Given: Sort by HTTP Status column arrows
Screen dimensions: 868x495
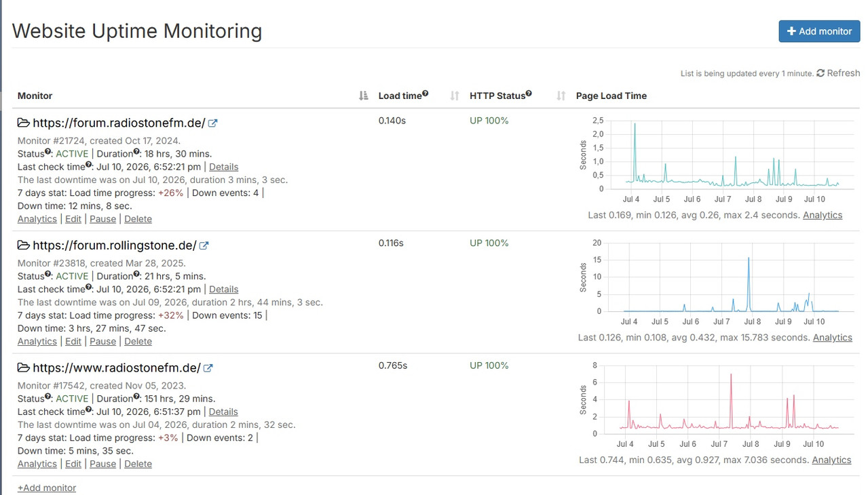Looking at the screenshot, I should click(x=561, y=96).
